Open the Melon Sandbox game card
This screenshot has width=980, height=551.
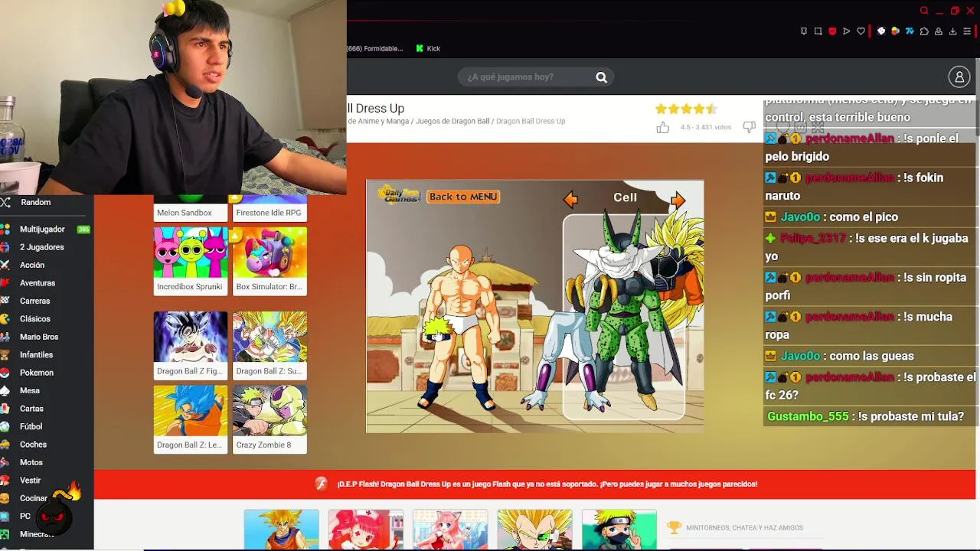(191, 207)
